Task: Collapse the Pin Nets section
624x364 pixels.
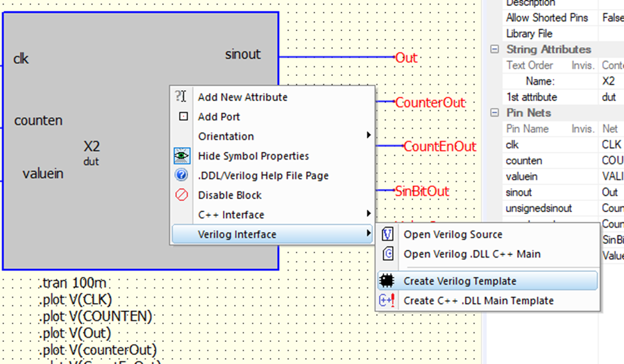Action: [x=494, y=113]
